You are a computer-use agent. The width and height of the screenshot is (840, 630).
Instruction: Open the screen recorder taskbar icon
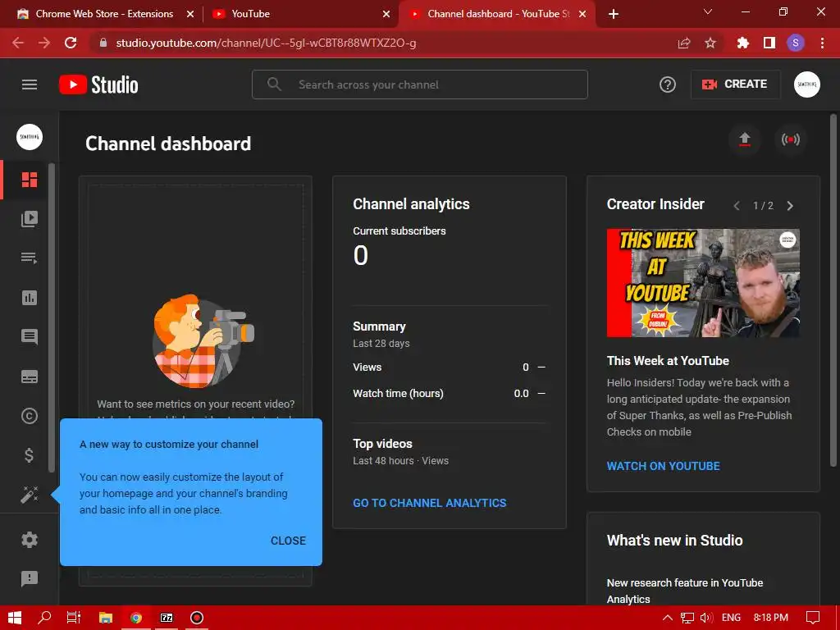pyautogui.click(x=197, y=618)
